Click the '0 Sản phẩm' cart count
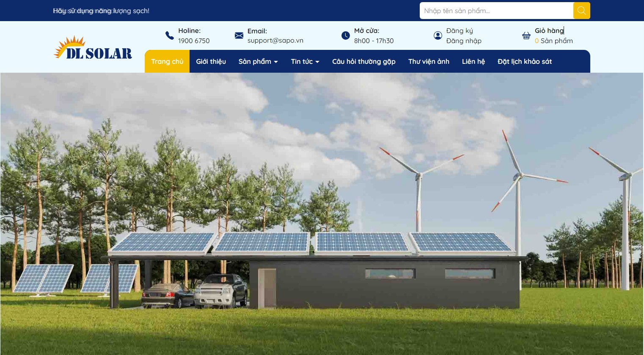The image size is (644, 355). [x=554, y=41]
